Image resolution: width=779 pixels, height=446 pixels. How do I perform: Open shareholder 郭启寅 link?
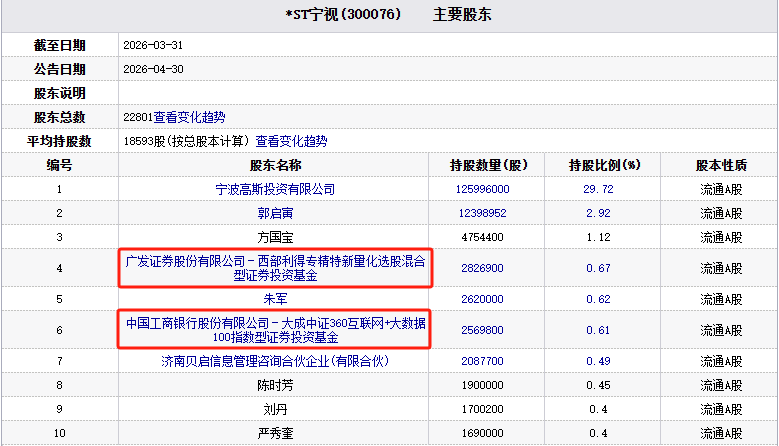(275, 213)
